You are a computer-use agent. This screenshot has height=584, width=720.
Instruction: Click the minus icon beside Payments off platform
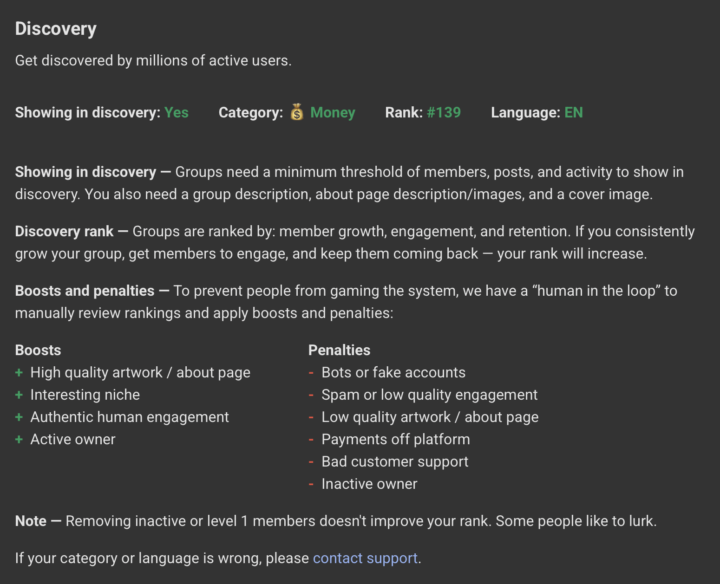coord(311,439)
